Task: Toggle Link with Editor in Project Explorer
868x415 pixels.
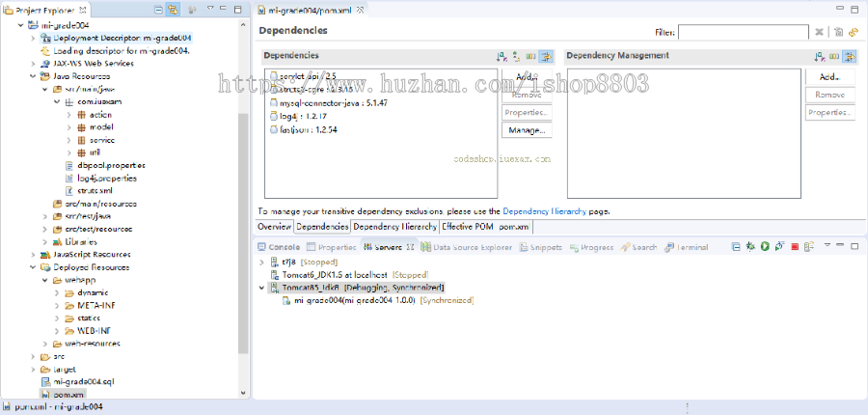Action: click(173, 10)
